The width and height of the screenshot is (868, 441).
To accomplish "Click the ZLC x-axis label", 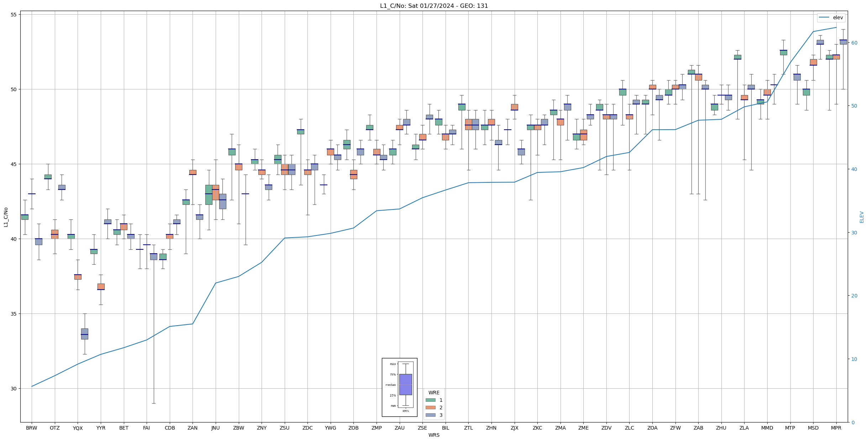I will tap(630, 428).
